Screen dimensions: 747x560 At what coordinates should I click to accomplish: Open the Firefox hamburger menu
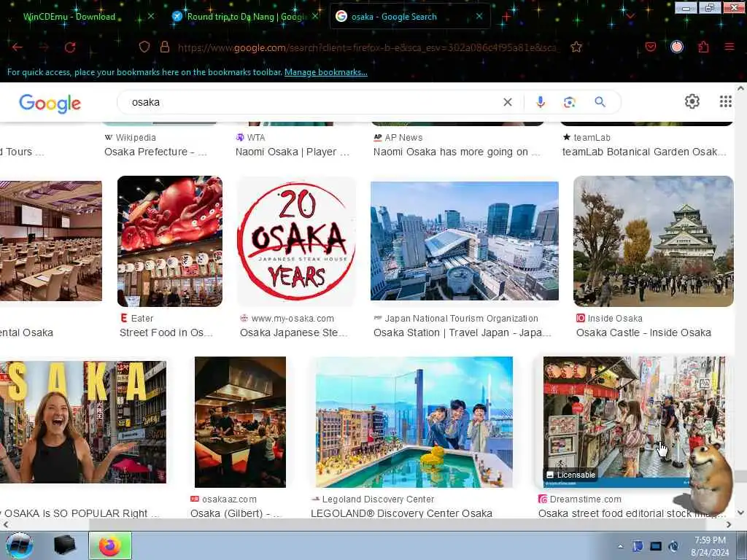pos(729,47)
